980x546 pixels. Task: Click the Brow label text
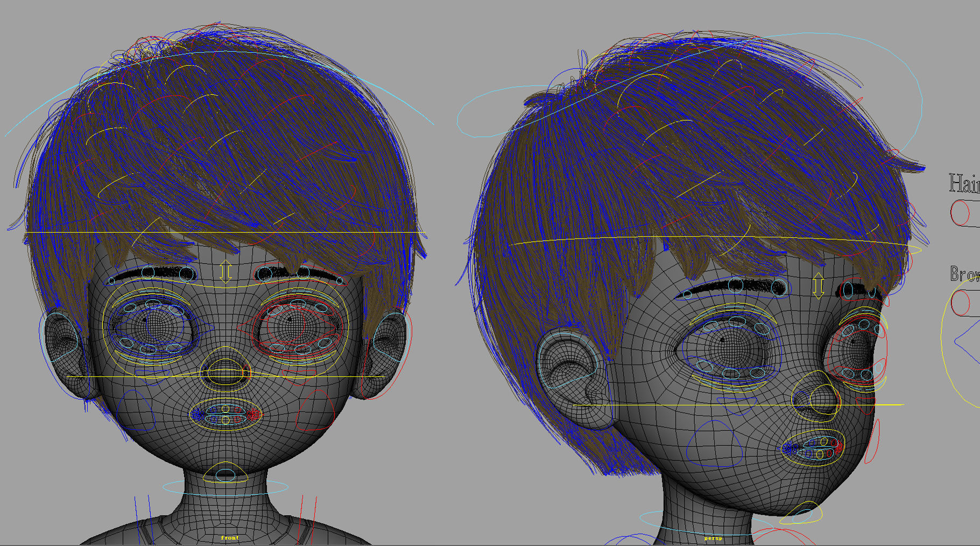964,274
